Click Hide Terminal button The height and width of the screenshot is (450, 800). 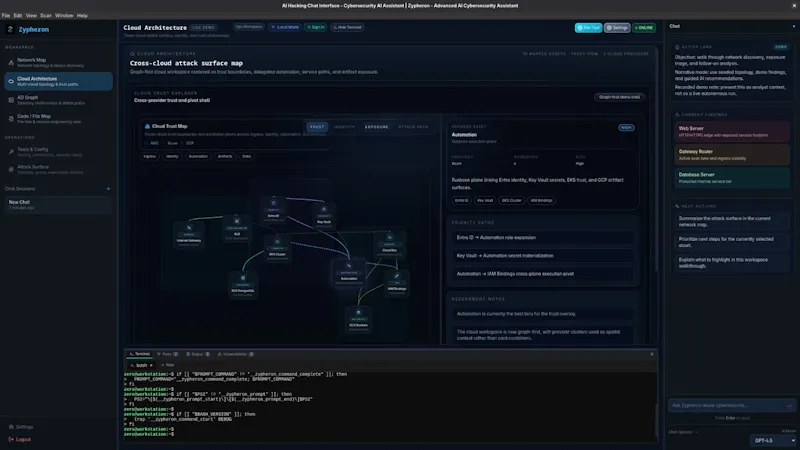pos(347,27)
